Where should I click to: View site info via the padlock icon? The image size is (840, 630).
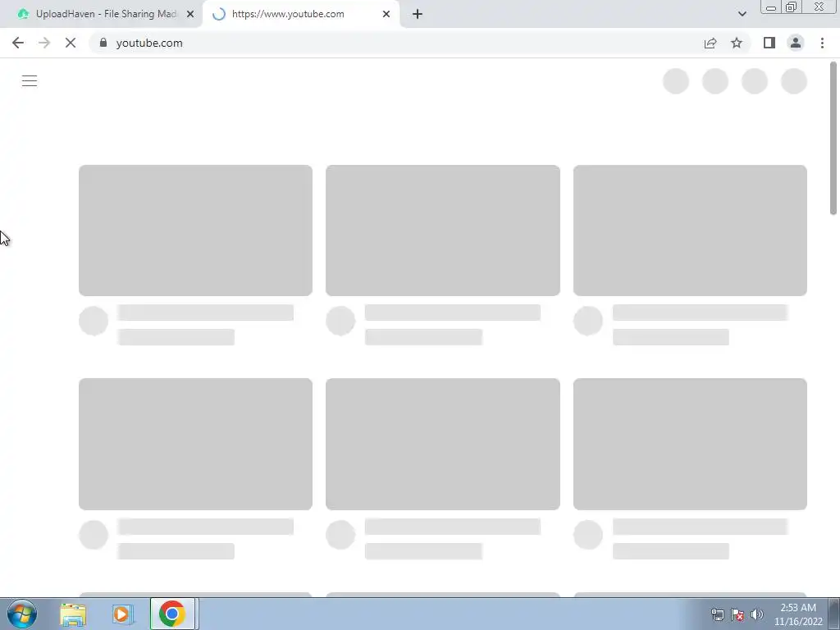point(103,43)
